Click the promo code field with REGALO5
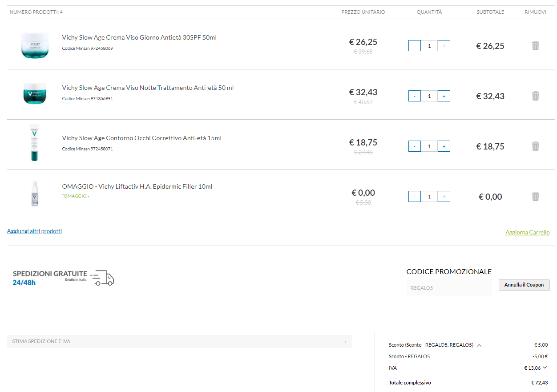Image resolution: width=557 pixels, height=392 pixels. tap(449, 288)
